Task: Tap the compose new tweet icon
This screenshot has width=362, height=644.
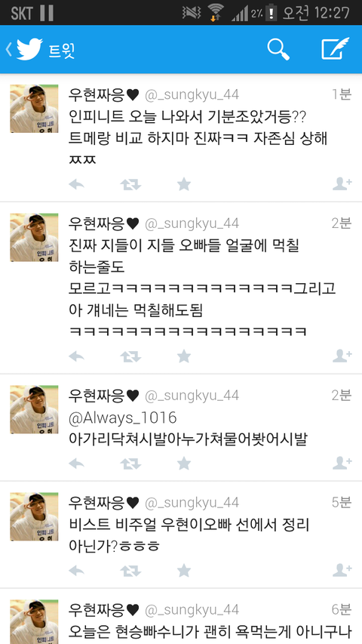Action: pyautogui.click(x=335, y=49)
